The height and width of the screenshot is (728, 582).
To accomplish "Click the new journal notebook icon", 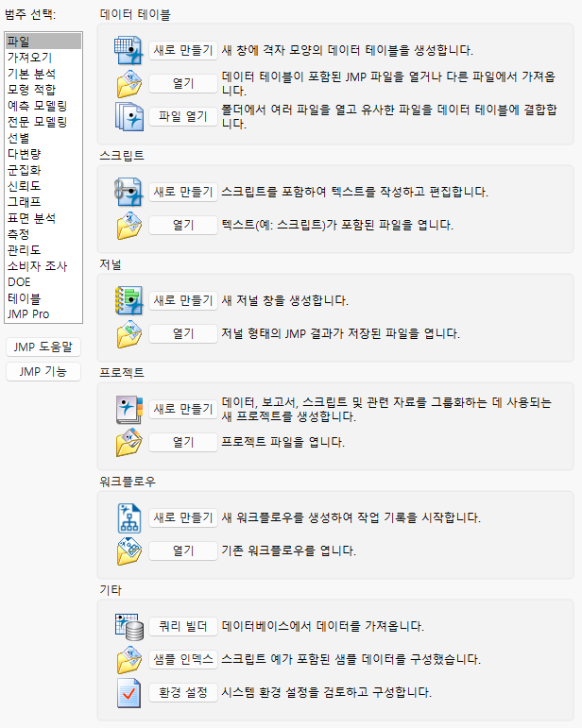I will 128,300.
